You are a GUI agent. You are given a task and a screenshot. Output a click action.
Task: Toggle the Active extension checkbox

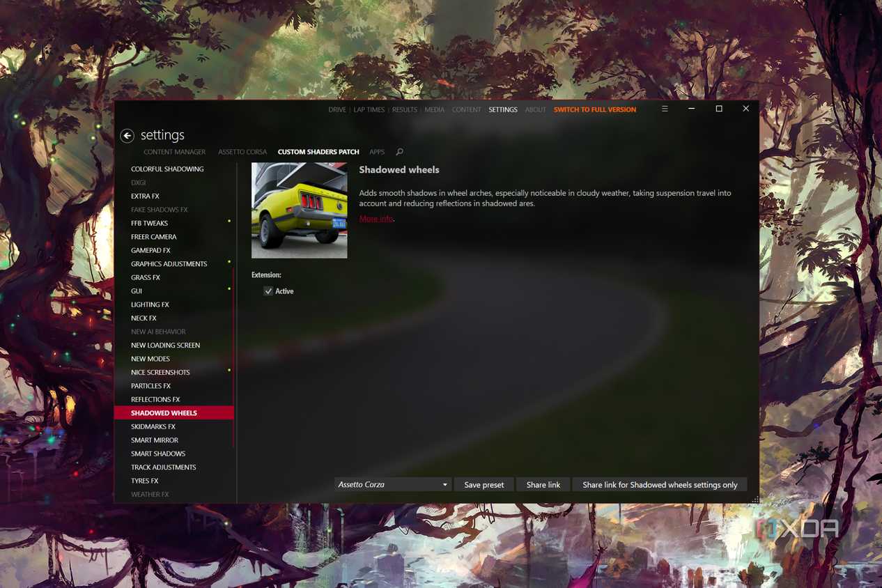(268, 291)
